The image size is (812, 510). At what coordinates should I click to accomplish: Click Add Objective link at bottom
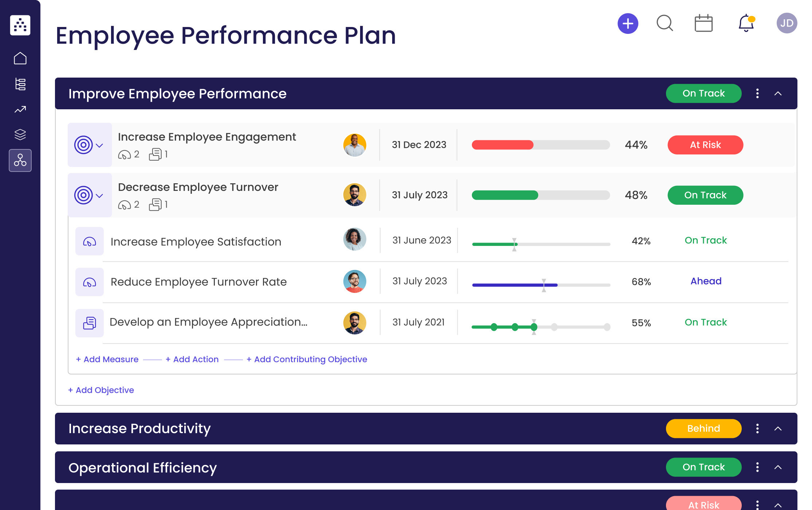point(100,389)
